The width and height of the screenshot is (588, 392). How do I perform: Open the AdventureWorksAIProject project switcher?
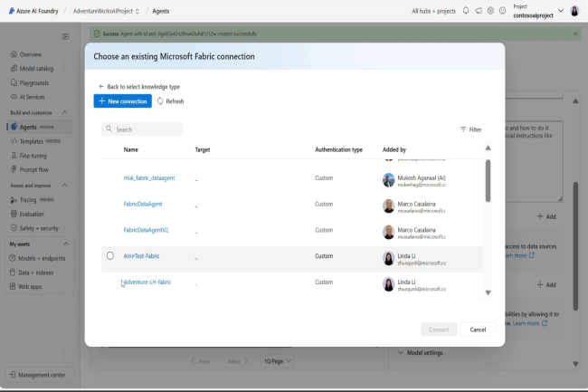tap(106, 11)
